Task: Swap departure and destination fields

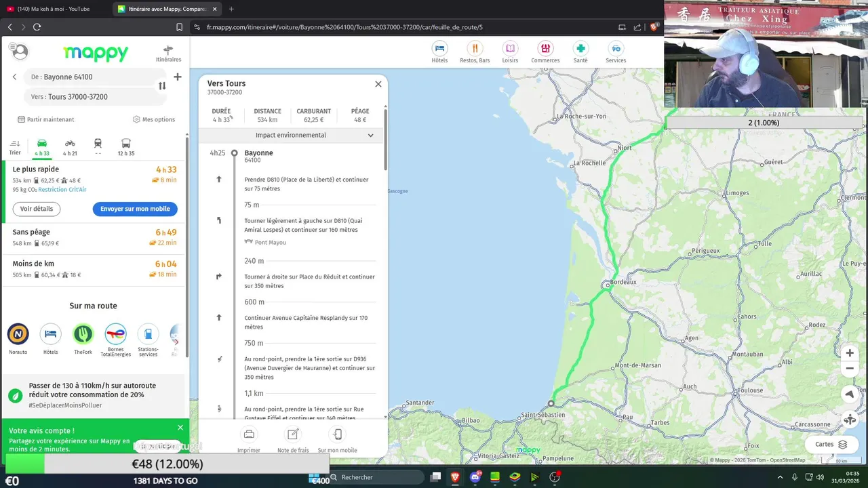Action: pos(162,86)
